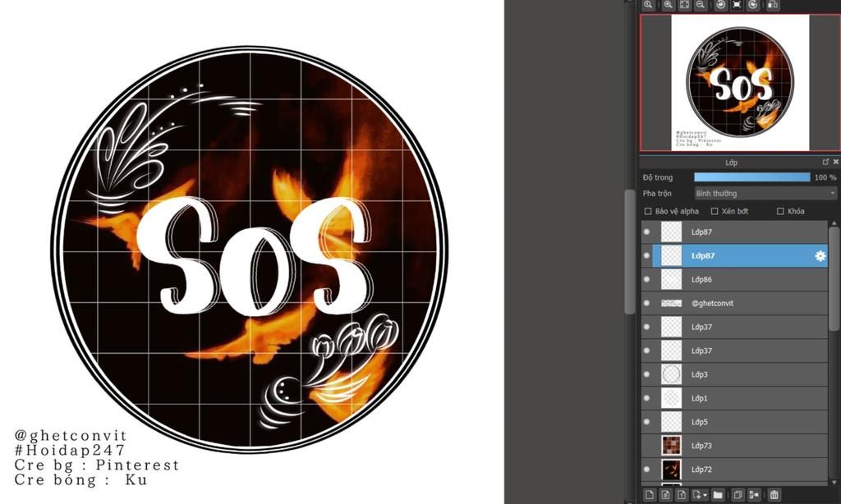The width and height of the screenshot is (841, 504).
Task: Click the @ghetconvit text layer thumbnail
Action: [671, 303]
